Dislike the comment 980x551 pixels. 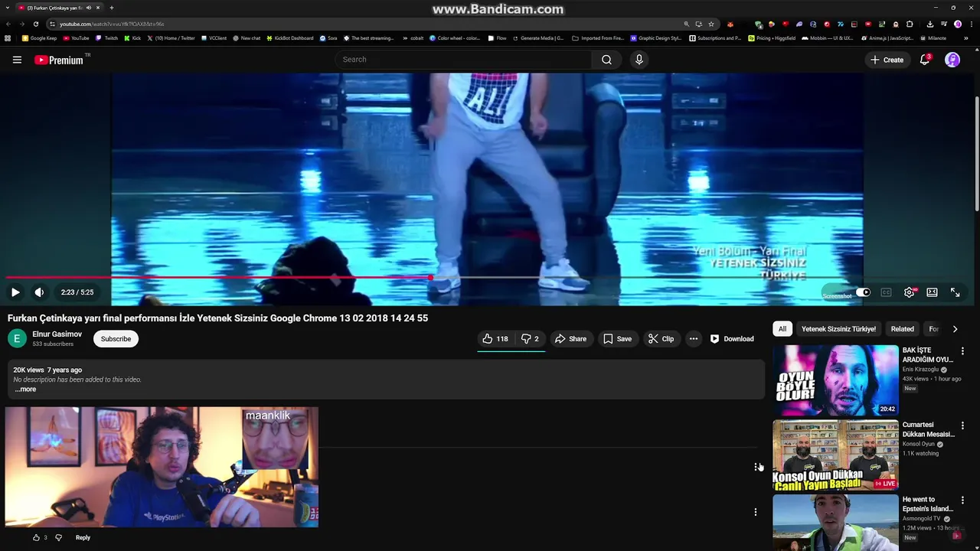point(58,538)
